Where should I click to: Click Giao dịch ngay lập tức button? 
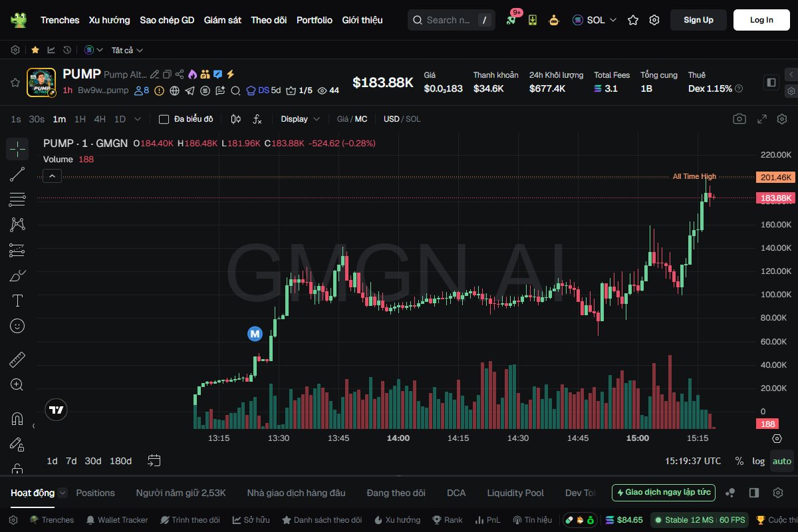click(664, 493)
